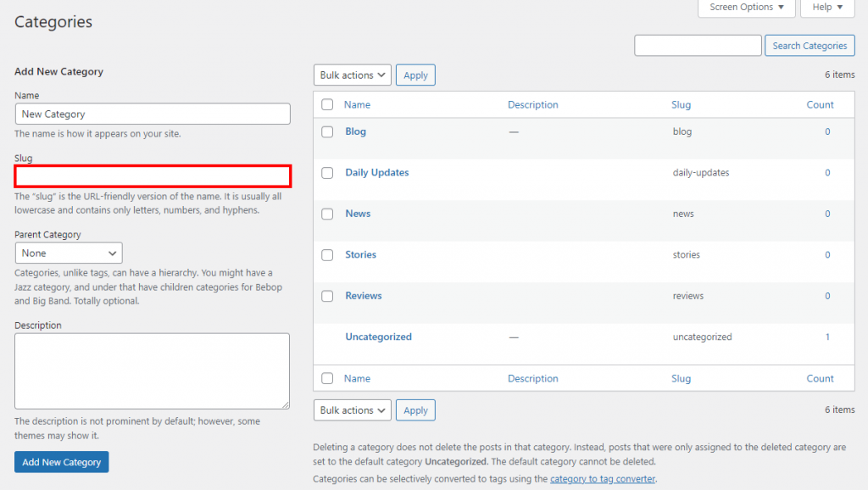Click the Add New Category button
The image size is (868, 490).
click(x=61, y=461)
